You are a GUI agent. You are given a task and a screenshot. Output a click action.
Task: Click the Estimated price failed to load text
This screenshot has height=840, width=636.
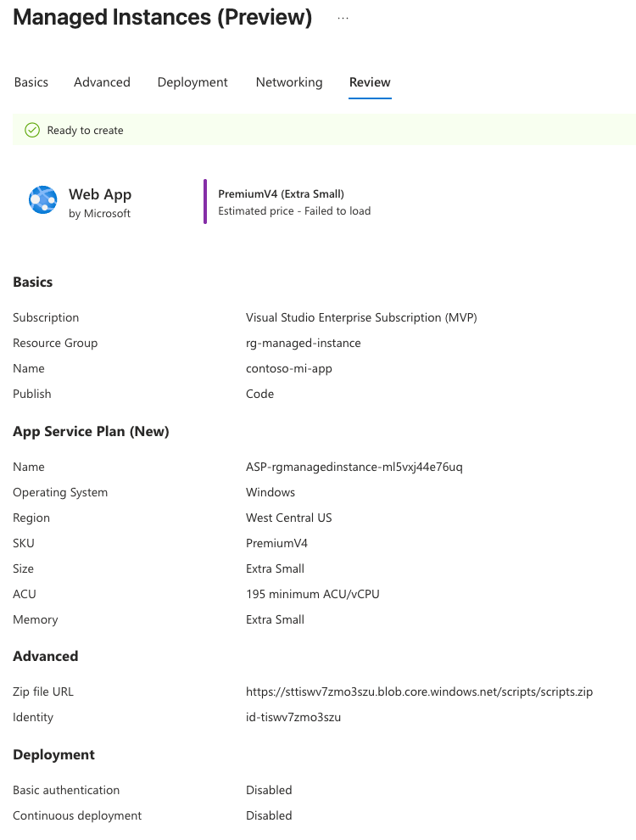[294, 210]
